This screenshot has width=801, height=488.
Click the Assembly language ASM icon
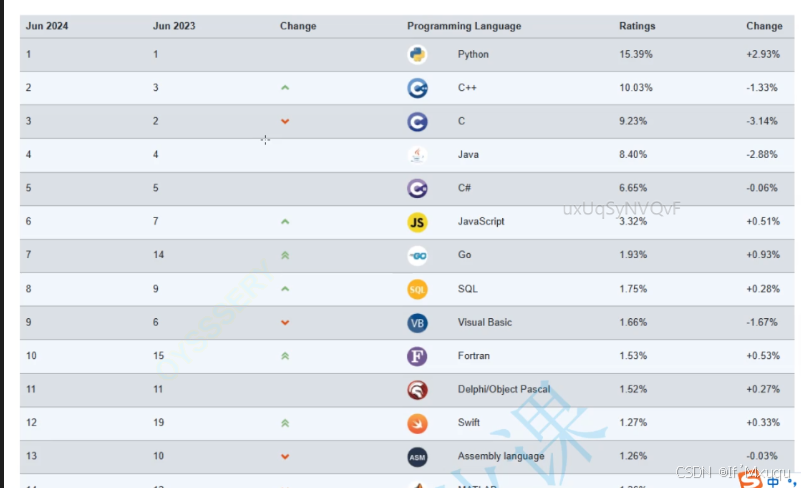tap(417, 457)
